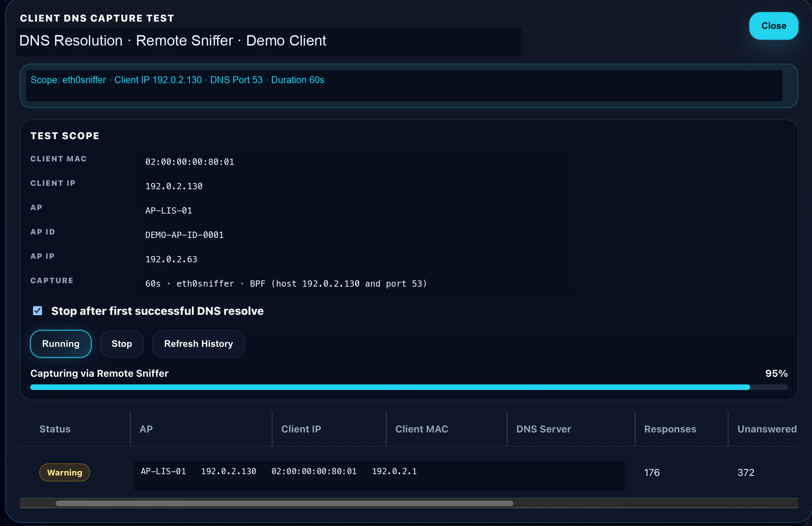
Task: Refresh the test history
Action: [198, 344]
